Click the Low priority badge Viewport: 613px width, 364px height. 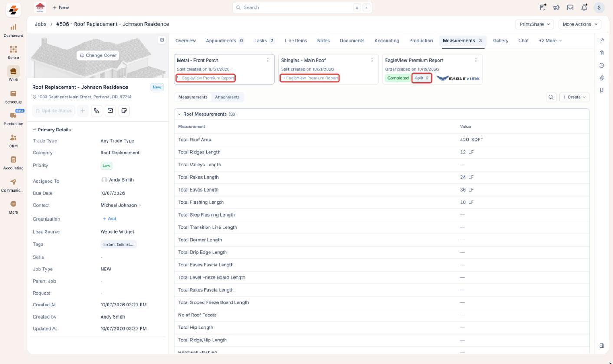106,166
